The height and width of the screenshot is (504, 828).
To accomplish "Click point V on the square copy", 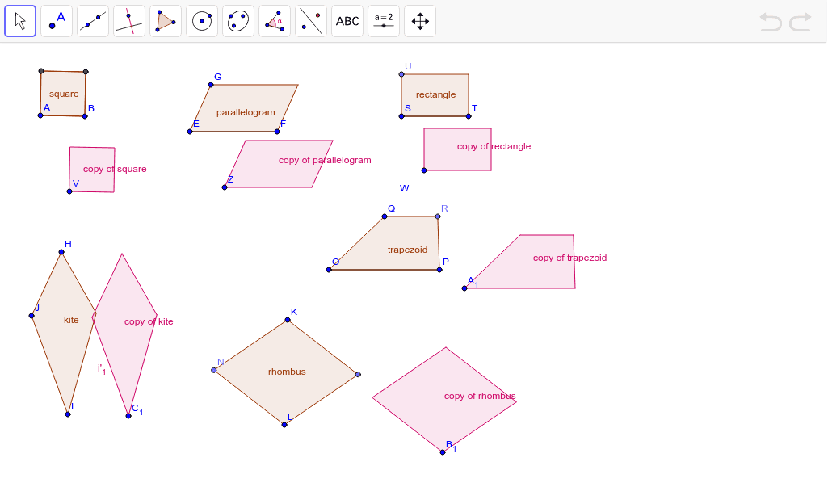I will click(x=69, y=191).
